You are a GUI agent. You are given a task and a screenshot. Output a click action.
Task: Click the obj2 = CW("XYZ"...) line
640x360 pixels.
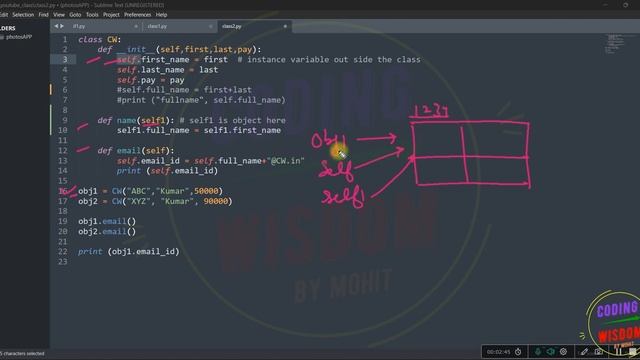[155, 201]
